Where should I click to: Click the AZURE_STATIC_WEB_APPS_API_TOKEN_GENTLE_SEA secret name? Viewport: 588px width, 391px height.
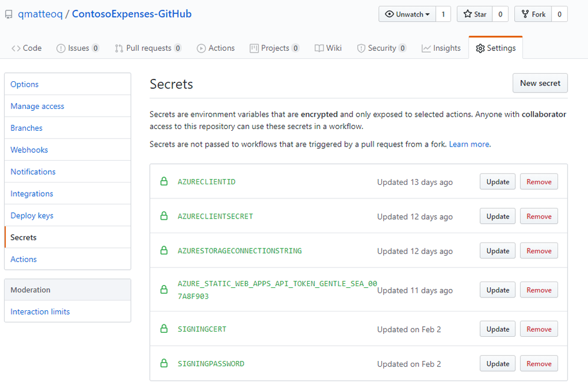click(x=277, y=290)
